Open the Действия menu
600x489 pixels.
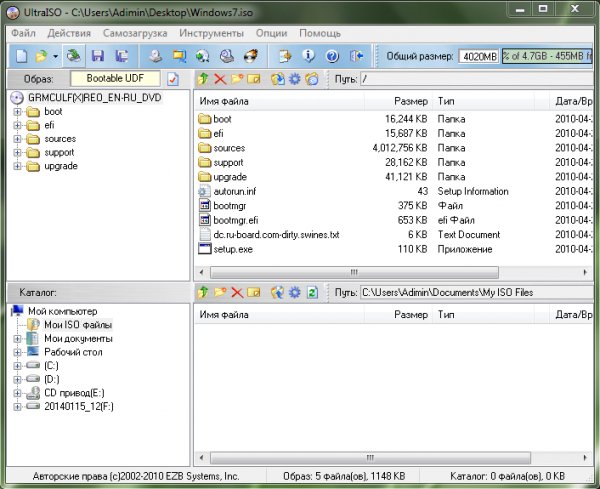(69, 33)
